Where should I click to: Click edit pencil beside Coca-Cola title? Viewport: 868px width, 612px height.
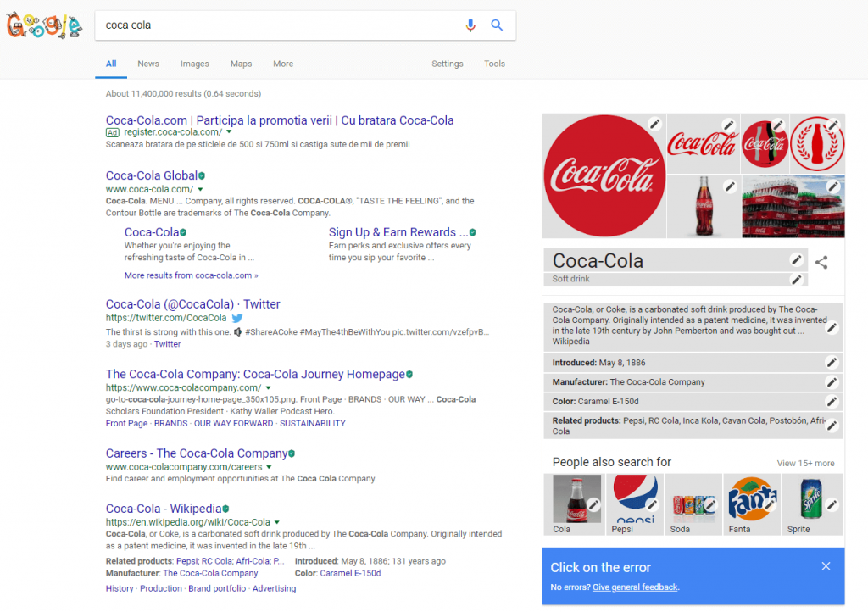796,259
